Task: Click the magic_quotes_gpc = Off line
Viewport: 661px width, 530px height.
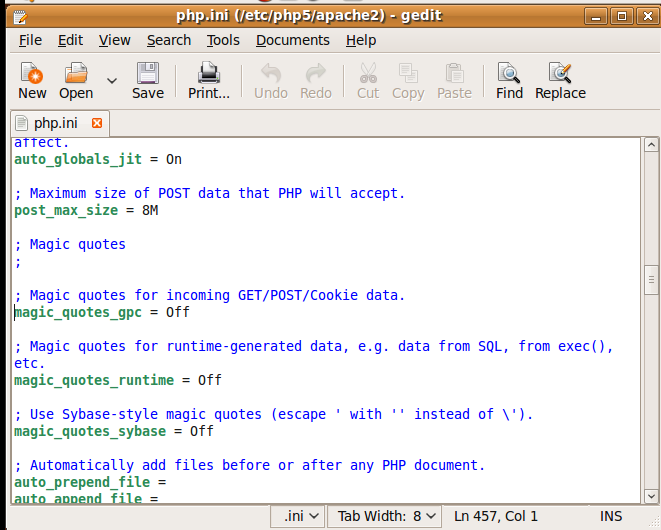Action: (102, 312)
